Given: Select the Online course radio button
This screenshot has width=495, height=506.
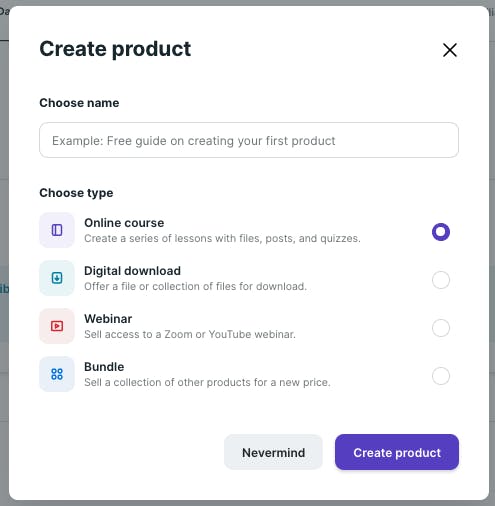Looking at the screenshot, I should [441, 232].
